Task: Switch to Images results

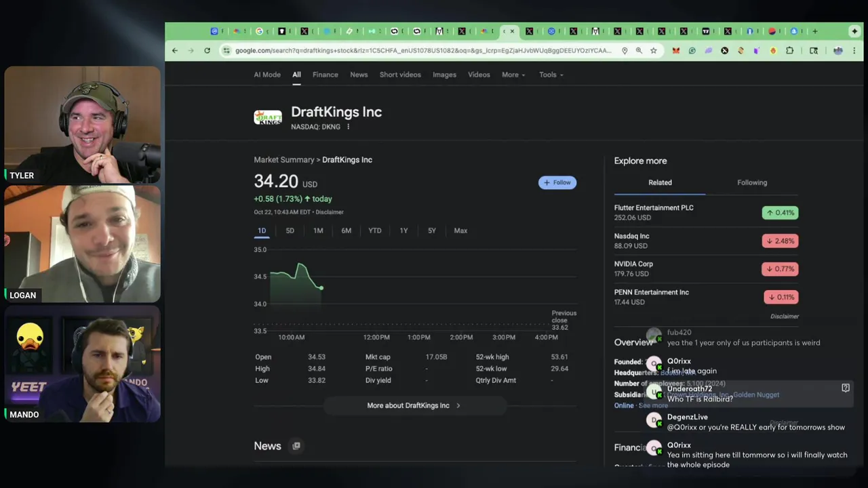Action: tap(444, 75)
